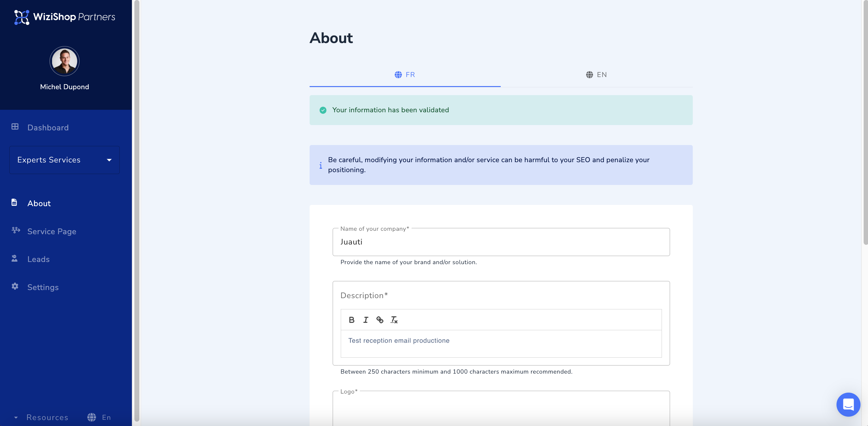Image resolution: width=868 pixels, height=426 pixels.
Task: Switch to the FR language tab
Action: [x=405, y=75]
